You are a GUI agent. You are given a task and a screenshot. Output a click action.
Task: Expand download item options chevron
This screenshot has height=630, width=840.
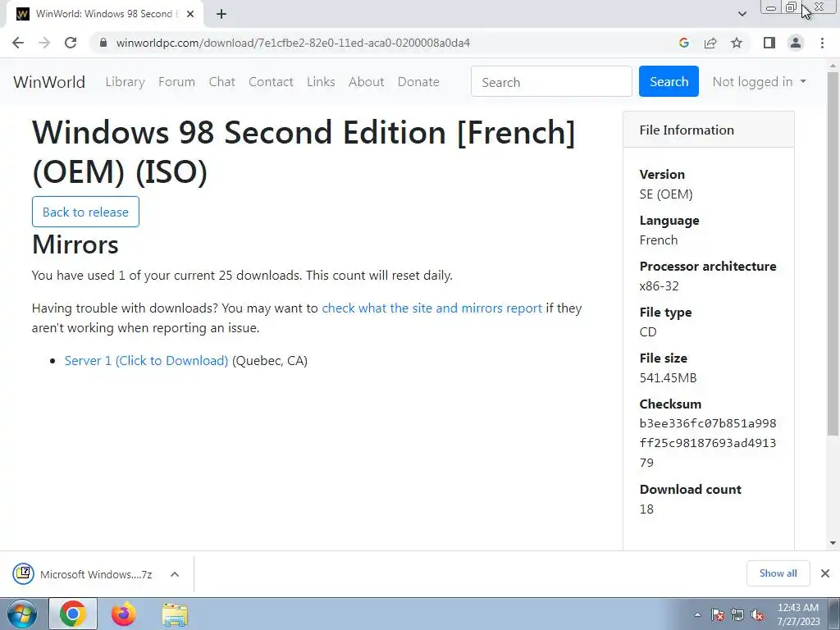[175, 574]
